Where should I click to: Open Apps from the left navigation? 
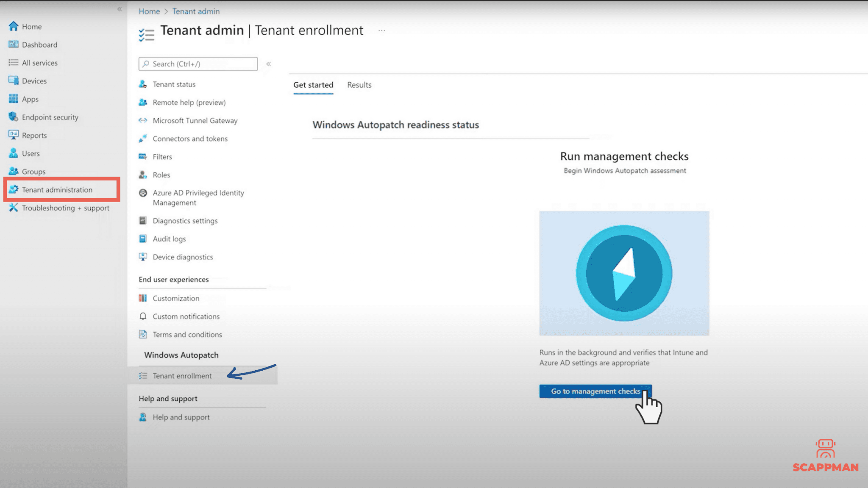[30, 99]
